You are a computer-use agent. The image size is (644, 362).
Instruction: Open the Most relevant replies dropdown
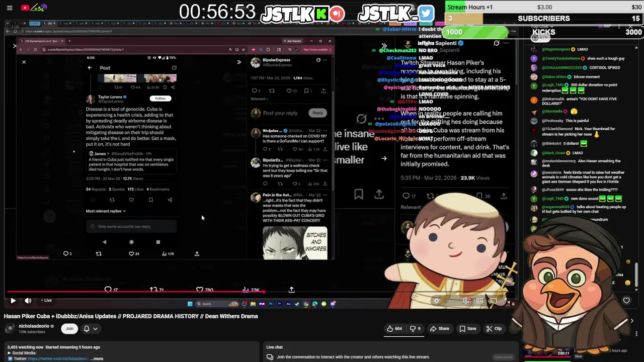pos(106,211)
